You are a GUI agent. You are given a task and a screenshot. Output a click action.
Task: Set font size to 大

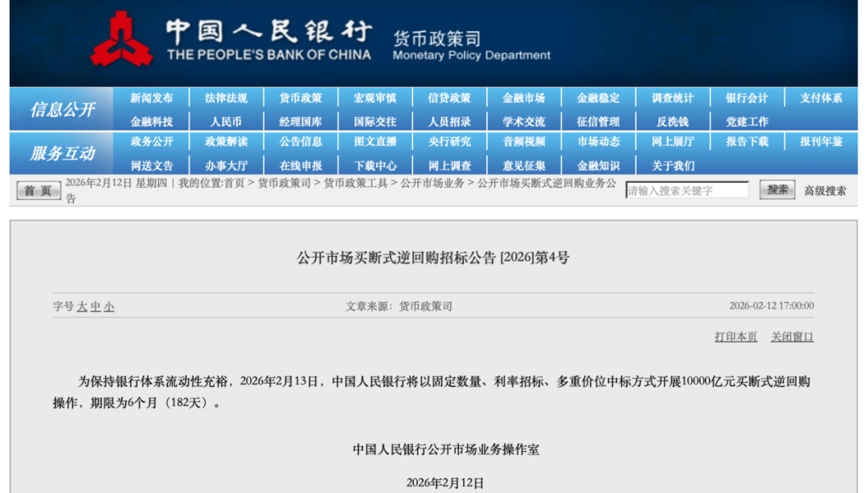[82, 307]
